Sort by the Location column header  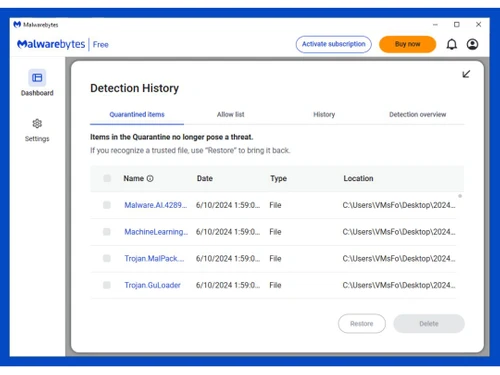[358, 178]
